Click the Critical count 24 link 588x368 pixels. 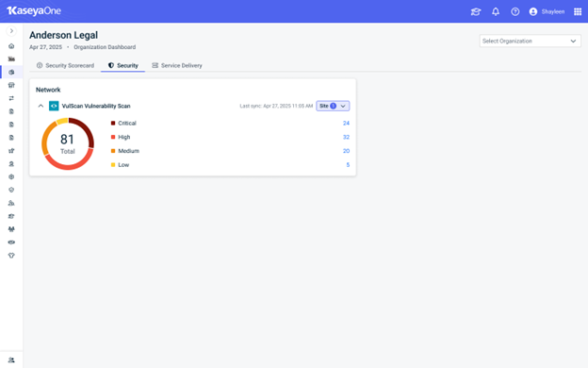(x=346, y=124)
